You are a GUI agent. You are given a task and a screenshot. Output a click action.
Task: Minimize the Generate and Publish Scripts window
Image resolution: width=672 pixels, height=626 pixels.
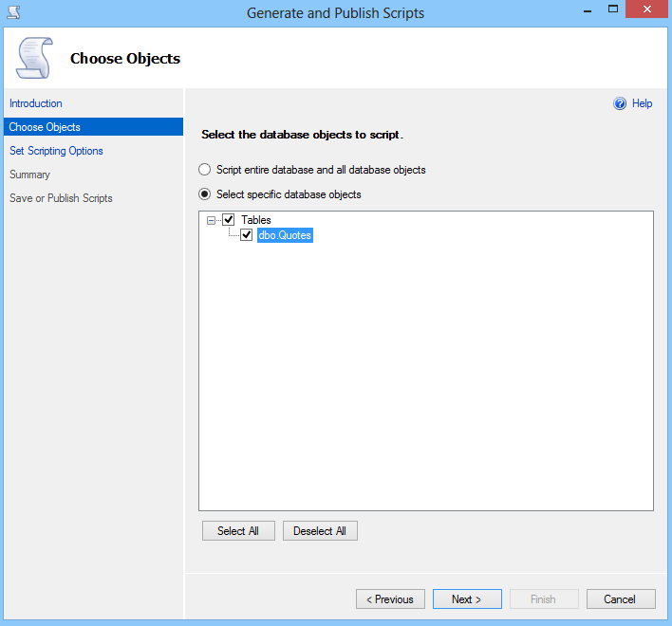pyautogui.click(x=588, y=10)
